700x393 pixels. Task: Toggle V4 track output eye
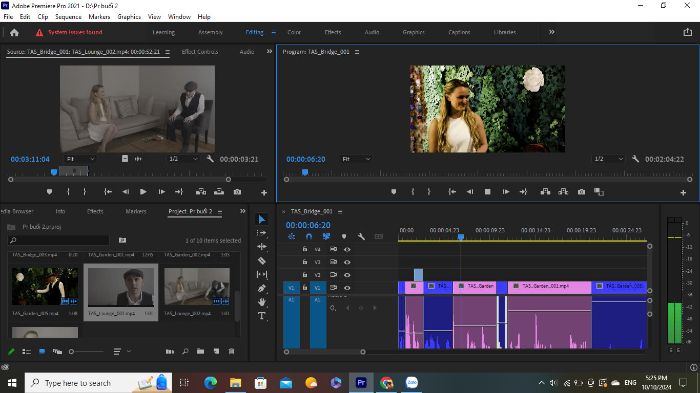click(x=347, y=249)
